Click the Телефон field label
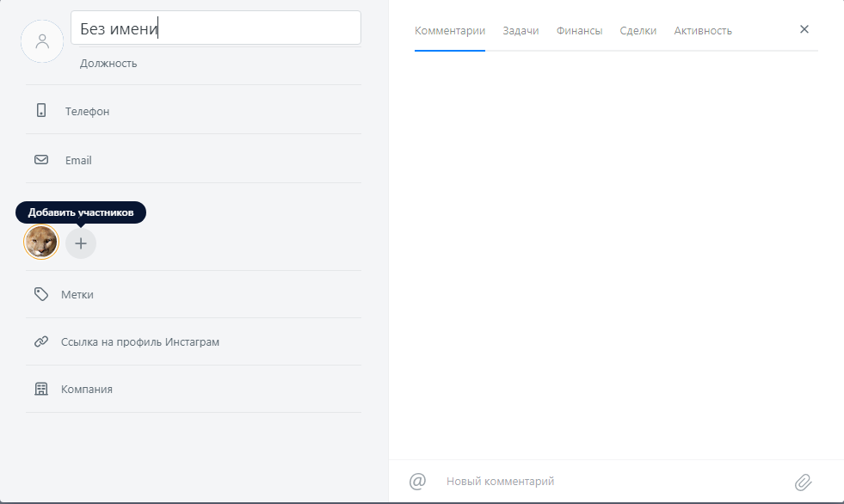This screenshot has width=844, height=504. click(87, 111)
